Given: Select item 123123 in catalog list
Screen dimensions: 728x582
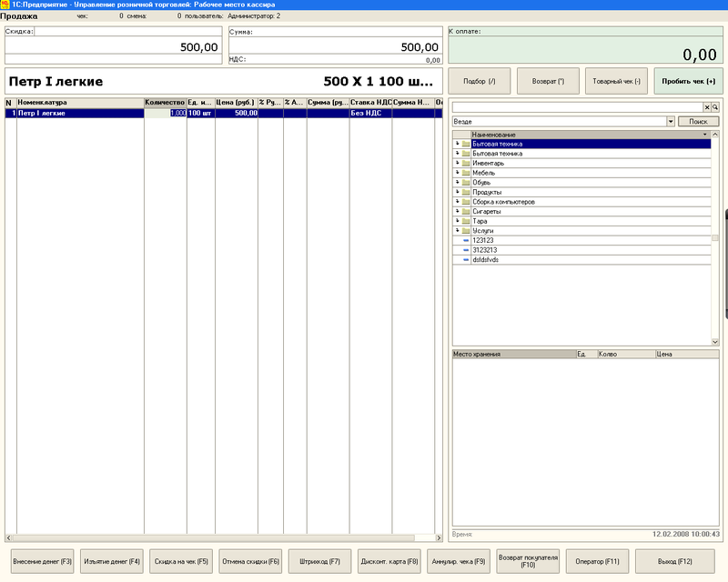Looking at the screenshot, I should 581,240.
